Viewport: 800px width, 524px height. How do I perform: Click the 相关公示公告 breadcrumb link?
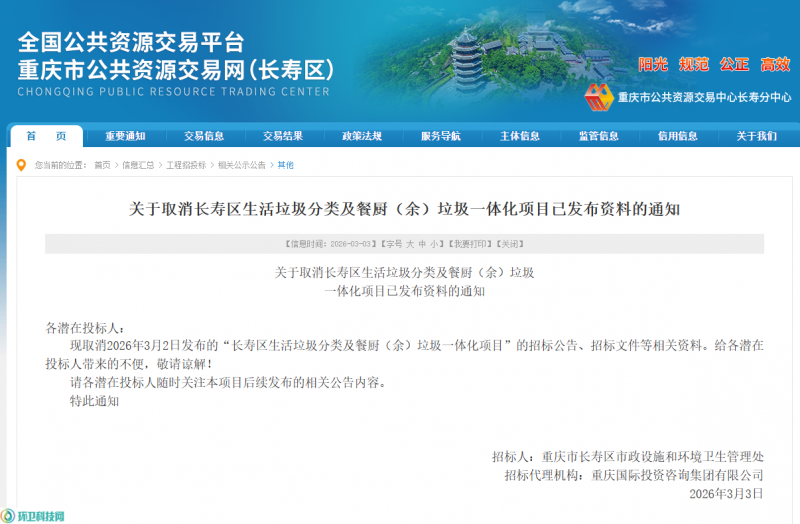241,165
